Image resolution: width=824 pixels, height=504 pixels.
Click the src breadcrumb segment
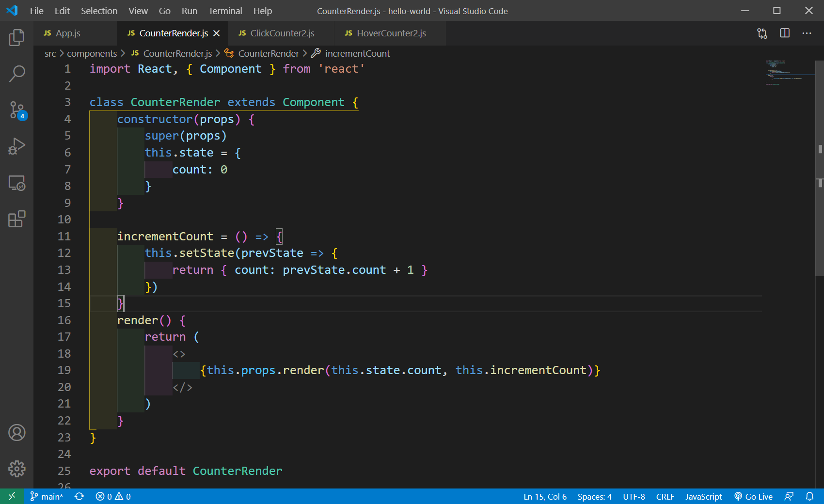pyautogui.click(x=50, y=53)
